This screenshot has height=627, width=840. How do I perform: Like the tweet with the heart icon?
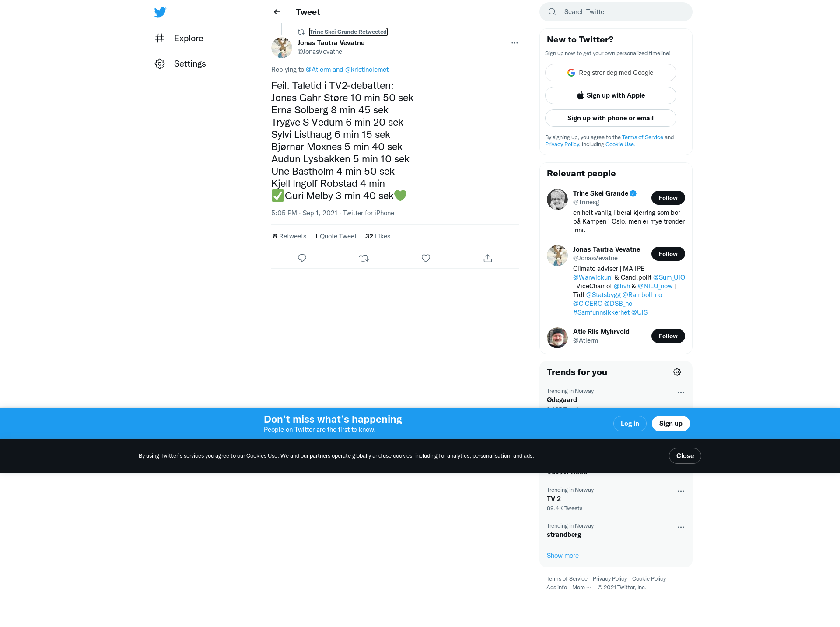(x=426, y=258)
